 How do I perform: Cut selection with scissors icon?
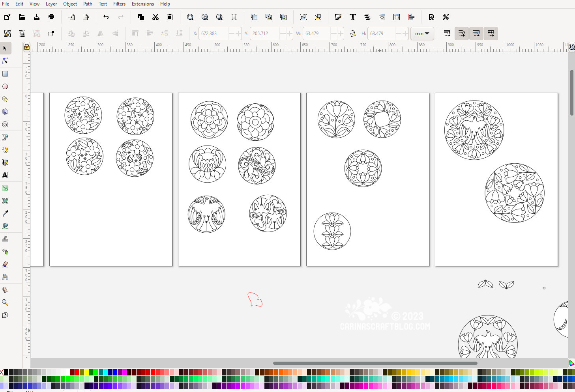(x=155, y=17)
